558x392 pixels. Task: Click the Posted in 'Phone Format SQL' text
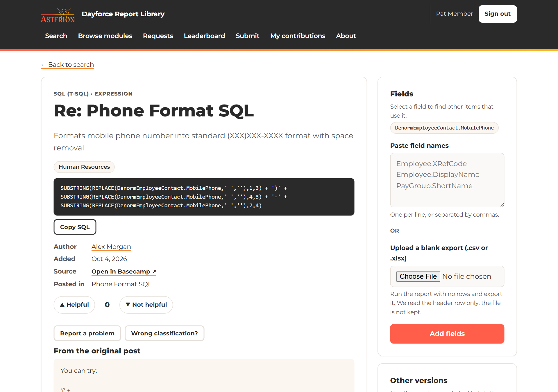(x=121, y=284)
